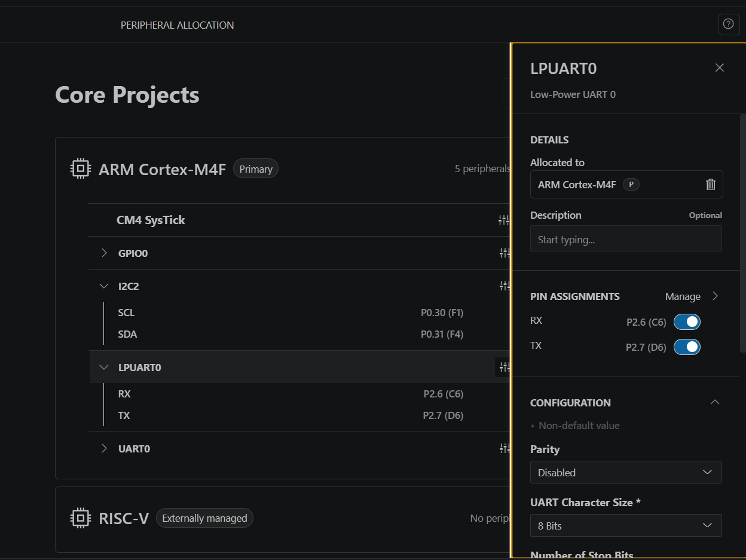Open the help icon in top bar

point(729,25)
